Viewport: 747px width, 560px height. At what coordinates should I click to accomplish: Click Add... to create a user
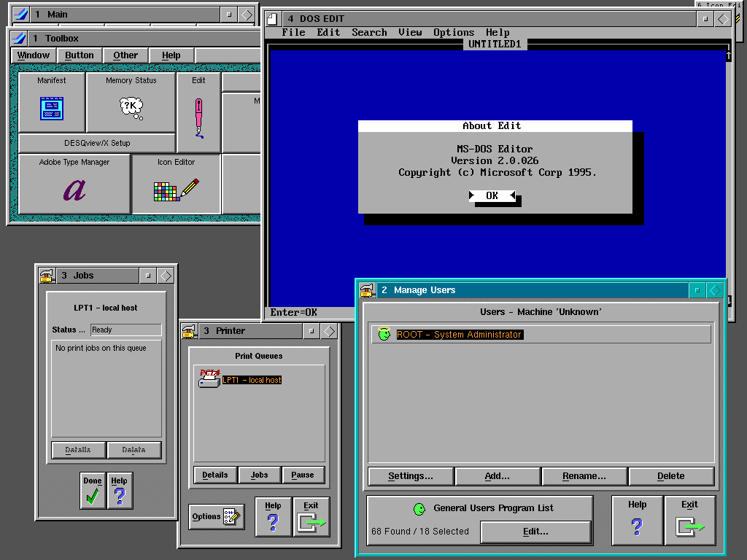pyautogui.click(x=498, y=475)
